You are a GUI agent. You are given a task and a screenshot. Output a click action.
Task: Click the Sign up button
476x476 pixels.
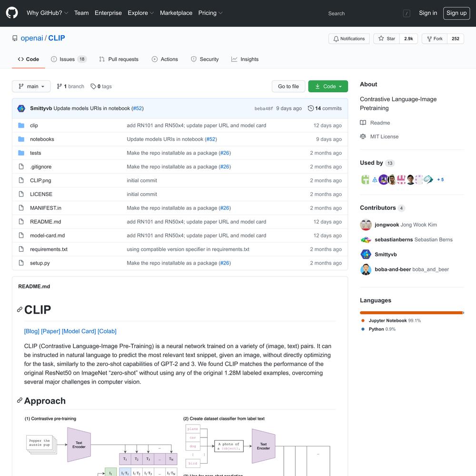(x=456, y=13)
